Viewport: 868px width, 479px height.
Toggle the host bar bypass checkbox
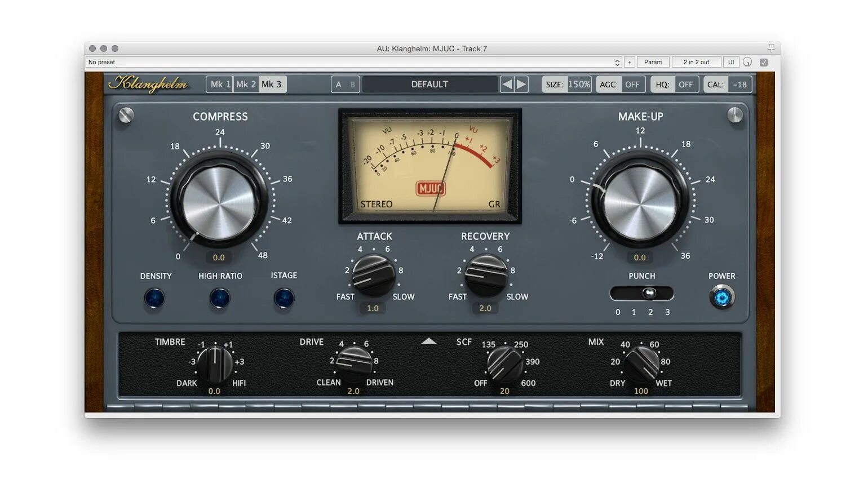(x=764, y=63)
